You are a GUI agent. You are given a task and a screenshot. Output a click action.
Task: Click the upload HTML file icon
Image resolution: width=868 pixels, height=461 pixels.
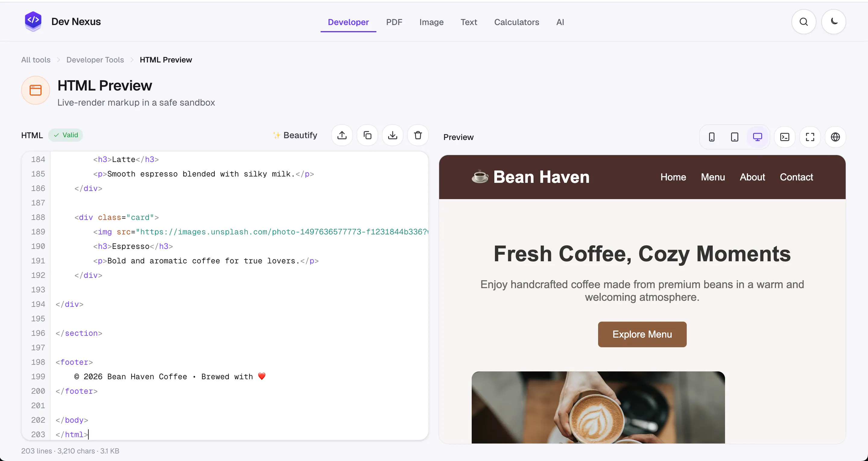pos(342,135)
